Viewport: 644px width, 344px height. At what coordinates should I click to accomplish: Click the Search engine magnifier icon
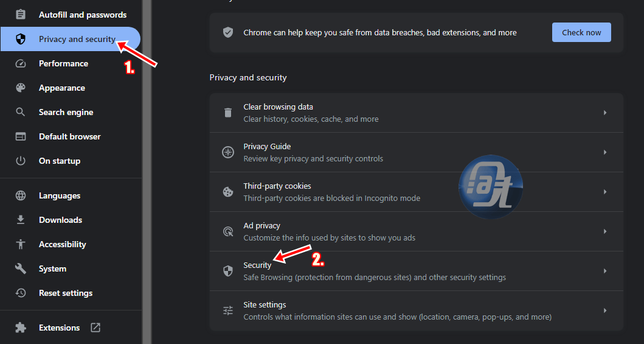click(20, 112)
